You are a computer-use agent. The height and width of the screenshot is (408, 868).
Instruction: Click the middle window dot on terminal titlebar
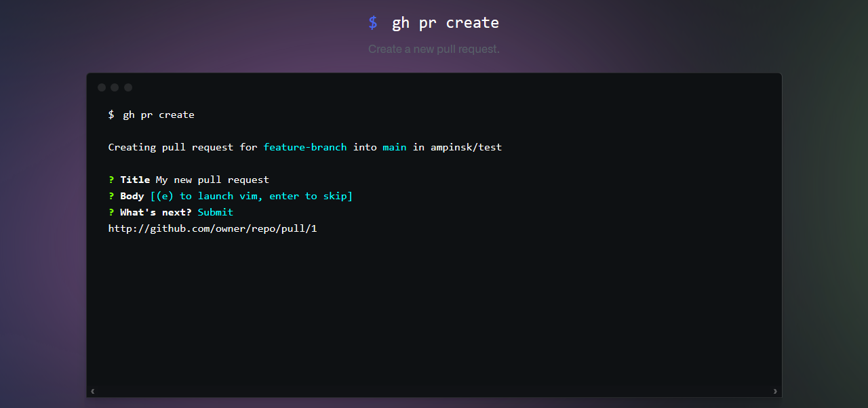[x=115, y=87]
